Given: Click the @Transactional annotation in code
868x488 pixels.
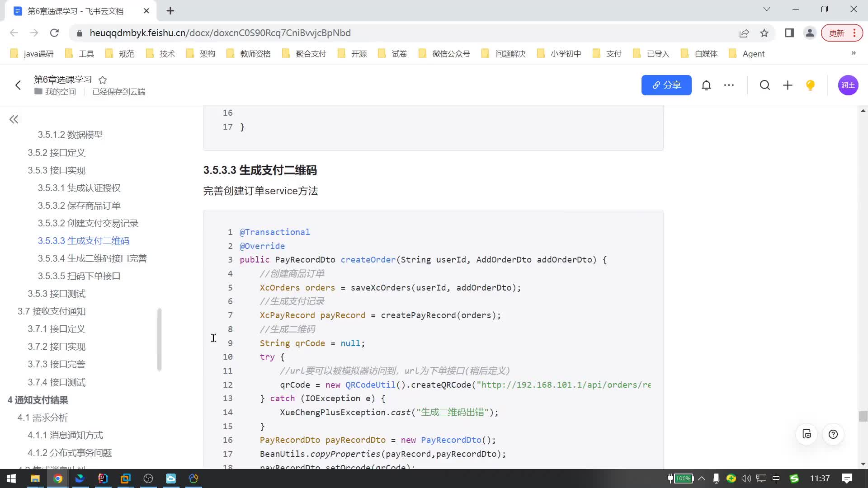Looking at the screenshot, I should (x=274, y=232).
